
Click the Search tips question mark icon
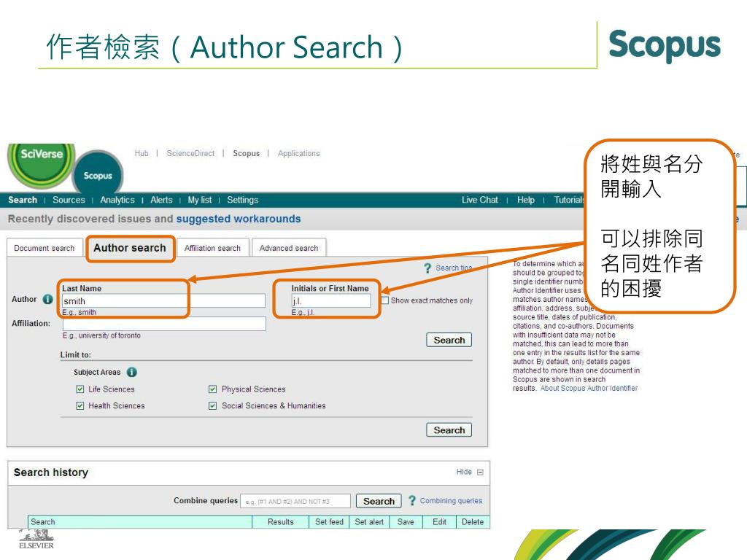point(427,268)
